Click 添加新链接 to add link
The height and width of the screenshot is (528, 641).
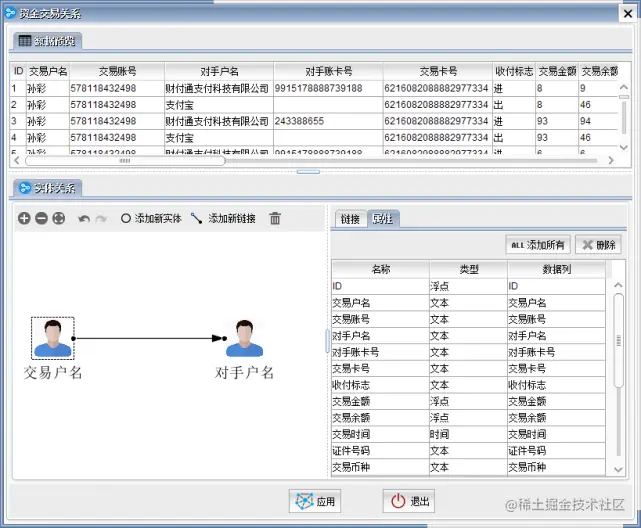[x=224, y=219]
